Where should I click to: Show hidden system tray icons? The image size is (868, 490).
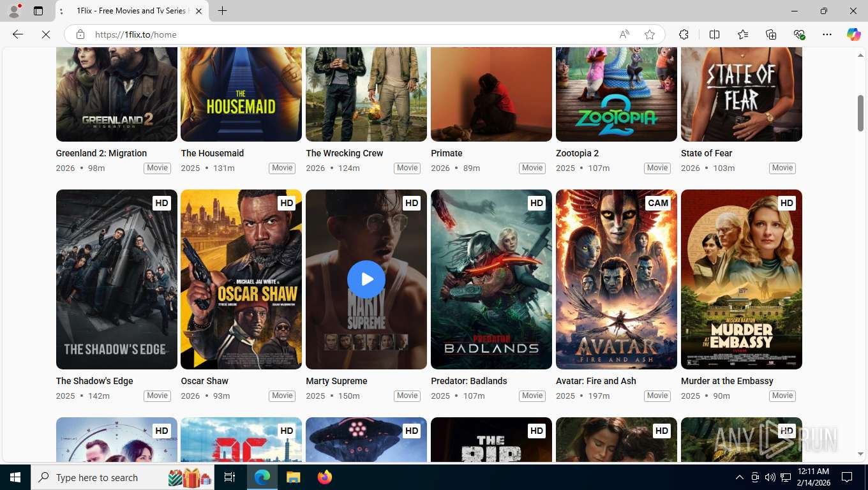pos(739,477)
